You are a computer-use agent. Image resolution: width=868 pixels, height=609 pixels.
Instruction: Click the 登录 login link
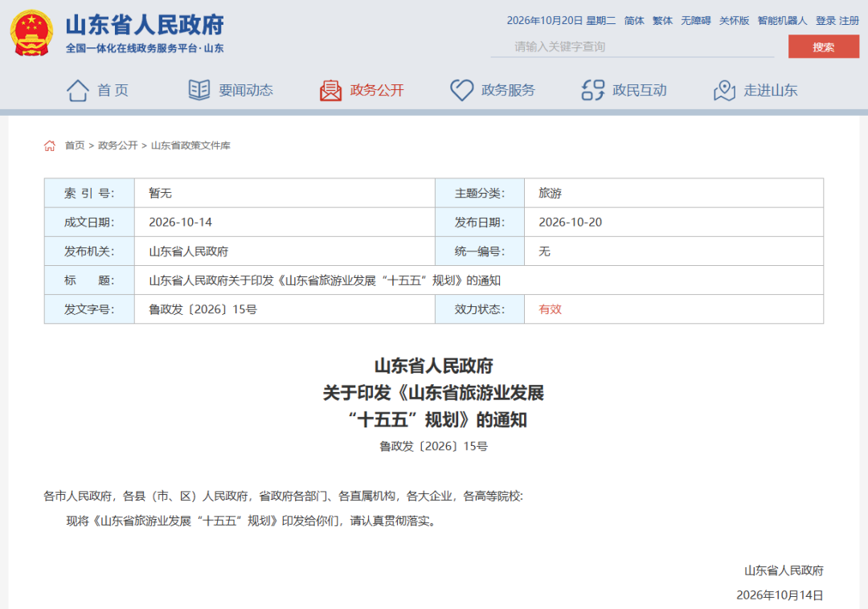pos(825,20)
